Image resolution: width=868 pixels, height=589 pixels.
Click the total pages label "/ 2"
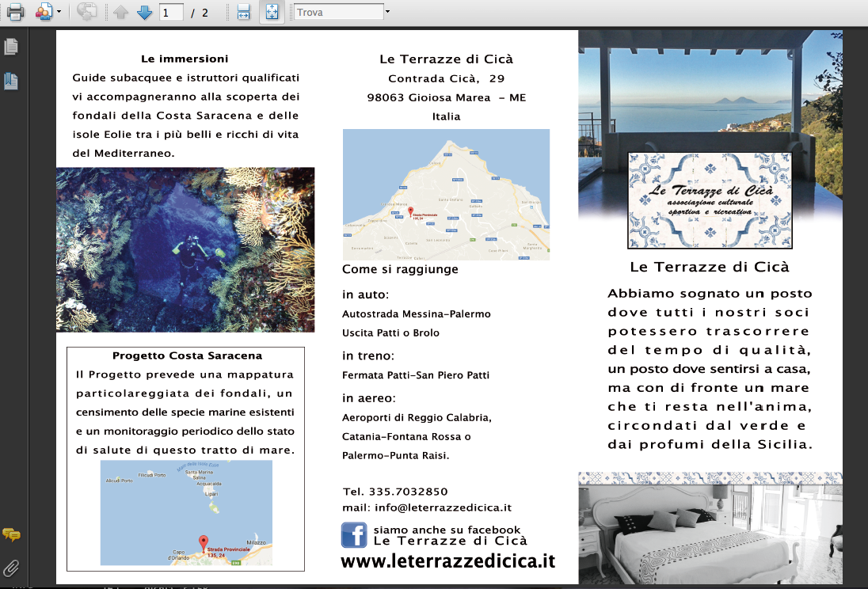point(200,13)
